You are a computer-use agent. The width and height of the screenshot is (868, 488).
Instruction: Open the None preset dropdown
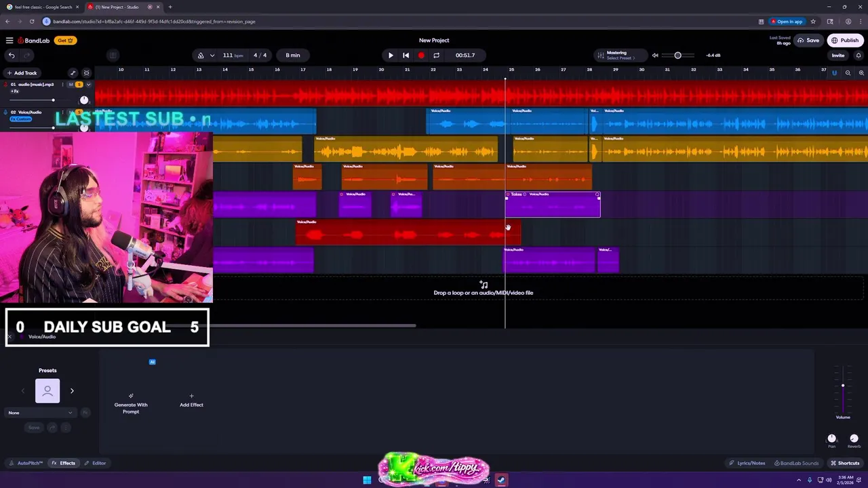41,413
